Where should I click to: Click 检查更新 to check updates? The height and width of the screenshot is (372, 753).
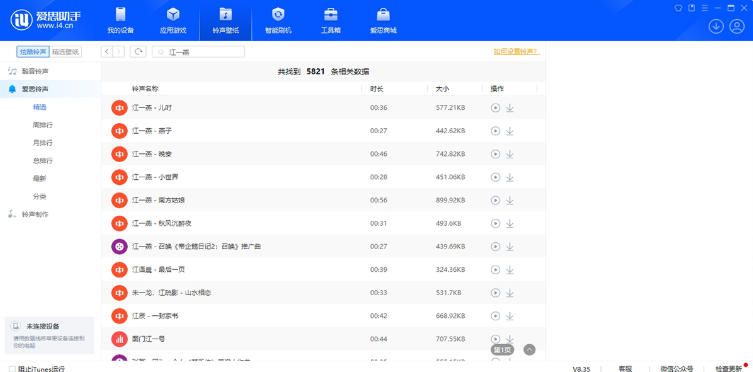pyautogui.click(x=728, y=369)
